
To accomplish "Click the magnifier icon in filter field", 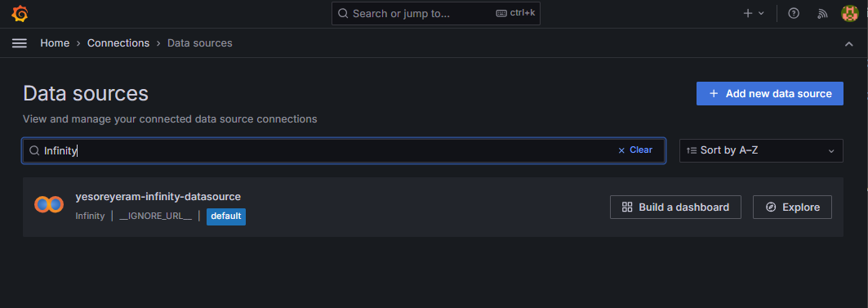I will coord(34,150).
